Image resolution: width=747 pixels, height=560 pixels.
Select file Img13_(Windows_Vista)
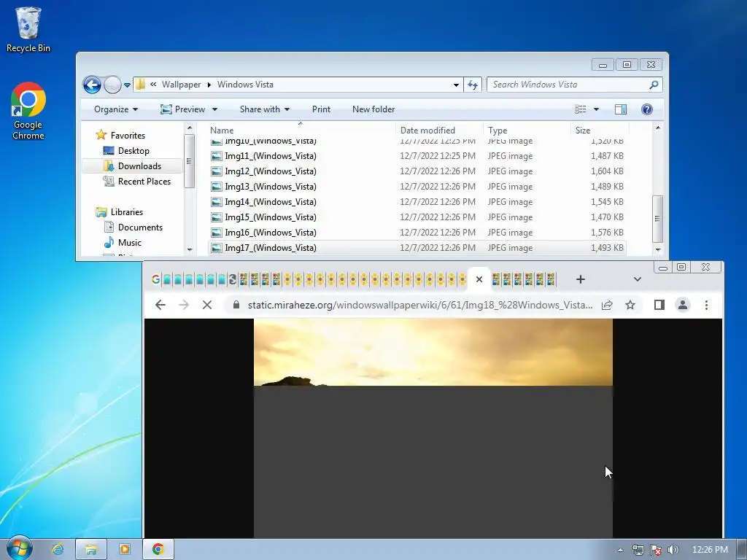(x=417, y=187)
